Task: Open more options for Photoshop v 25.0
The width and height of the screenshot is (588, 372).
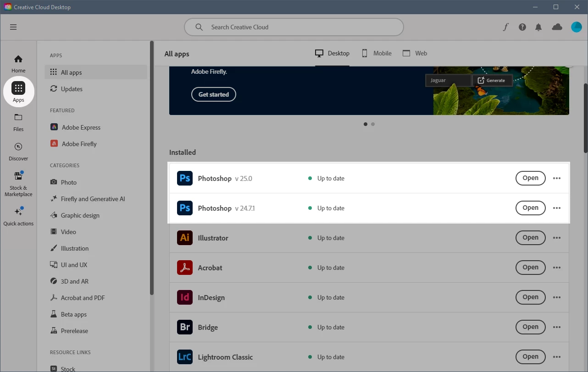Action: 557,178
